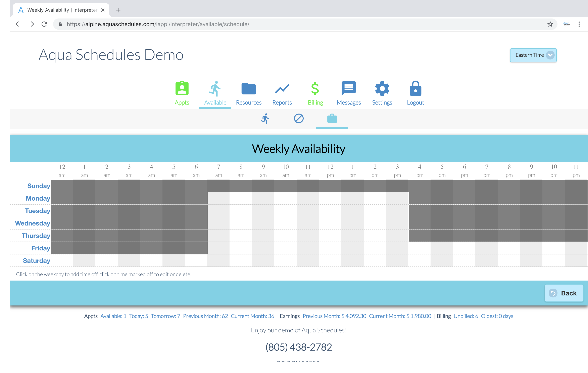Reload the page
Image resolution: width=588 pixels, height=373 pixels.
click(44, 24)
